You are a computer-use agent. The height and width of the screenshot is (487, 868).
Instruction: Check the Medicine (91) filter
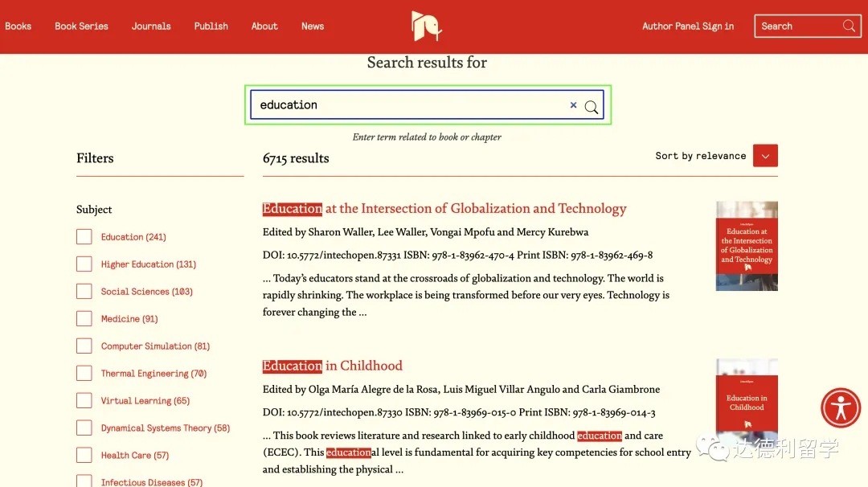click(84, 319)
